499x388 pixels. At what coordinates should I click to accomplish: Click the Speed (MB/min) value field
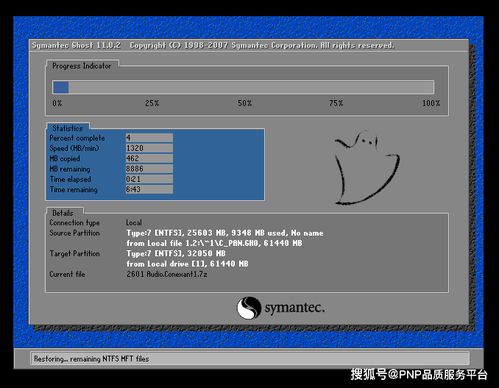149,148
